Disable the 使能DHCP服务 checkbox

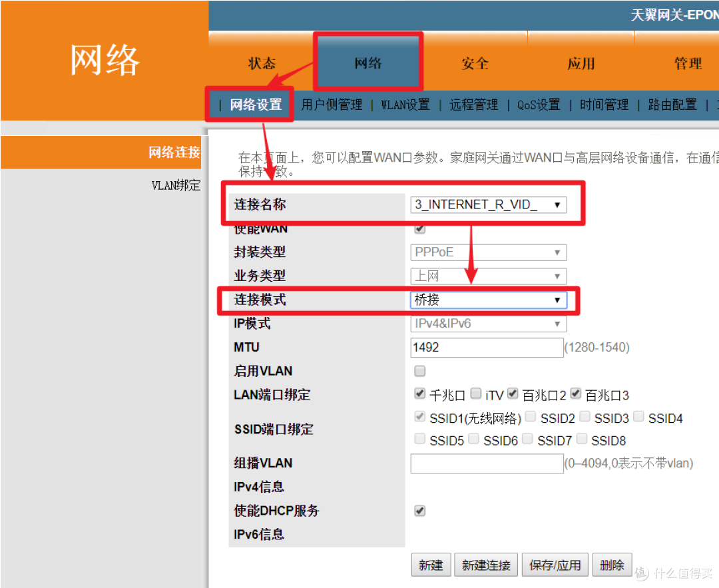(419, 510)
